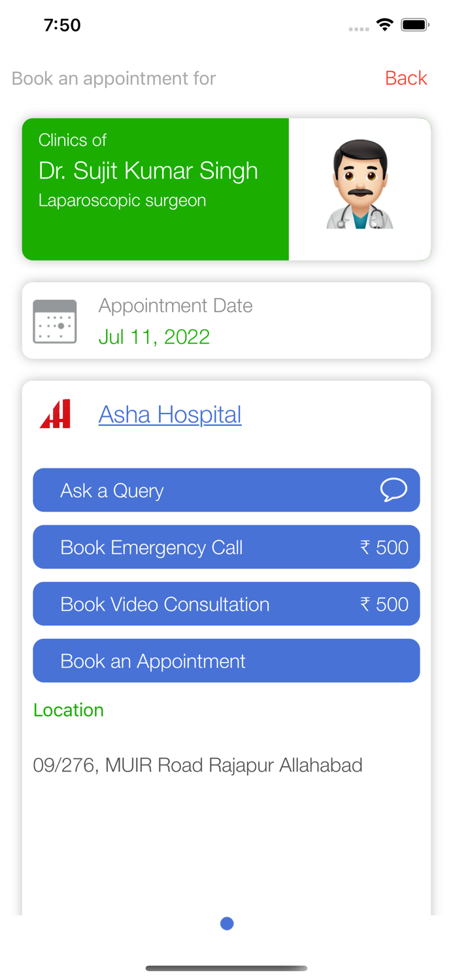
Task: Choose Book Video Consultation
Action: (x=226, y=604)
